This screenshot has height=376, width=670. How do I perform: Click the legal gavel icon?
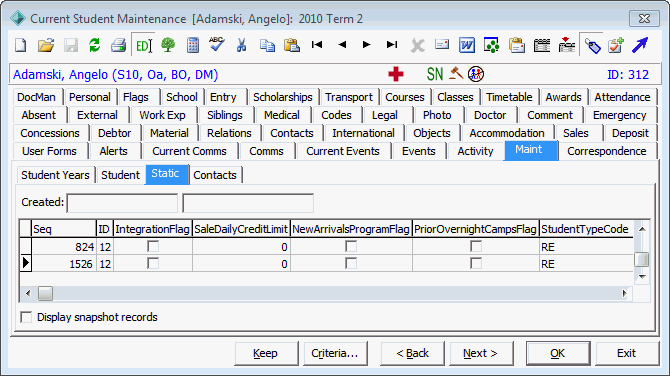click(x=456, y=73)
